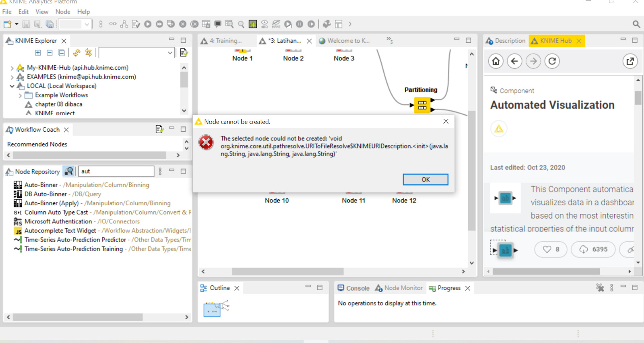Click the Cancel selected nodes icon

click(183, 24)
